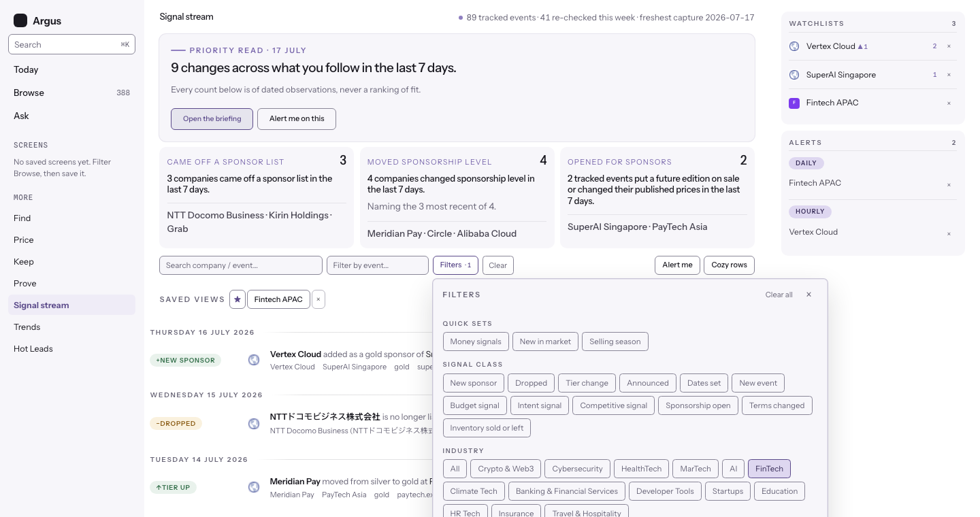This screenshot has height=517, width=980.
Task: Click the globe icon on the Dropped NTT row
Action: pyautogui.click(x=254, y=424)
